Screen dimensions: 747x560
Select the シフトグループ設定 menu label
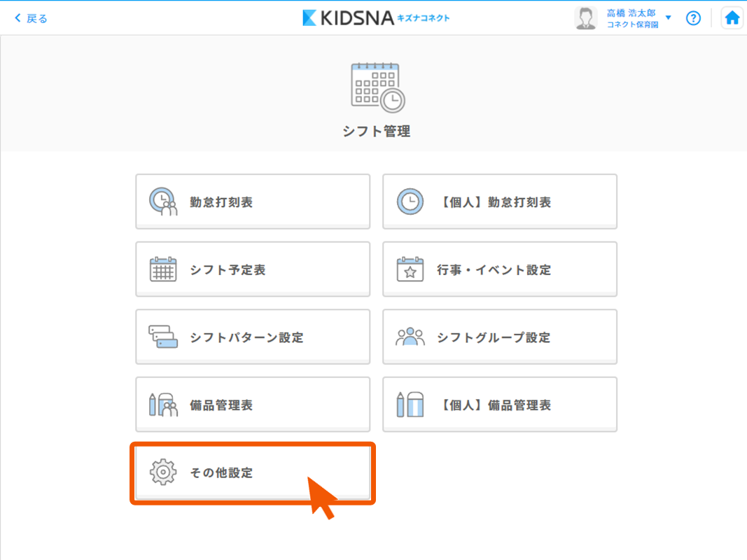tap(494, 337)
